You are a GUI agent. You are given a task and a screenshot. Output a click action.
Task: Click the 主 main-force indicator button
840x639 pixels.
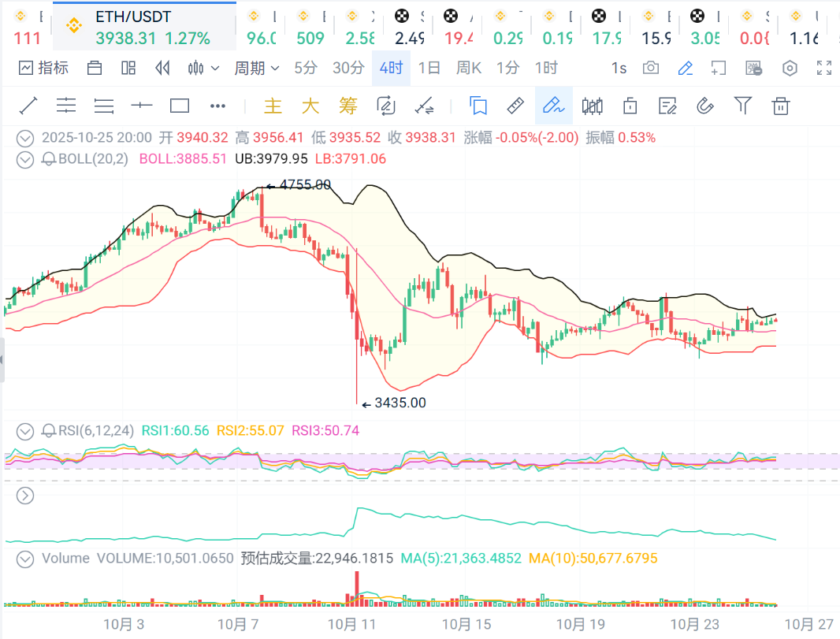pos(273,106)
